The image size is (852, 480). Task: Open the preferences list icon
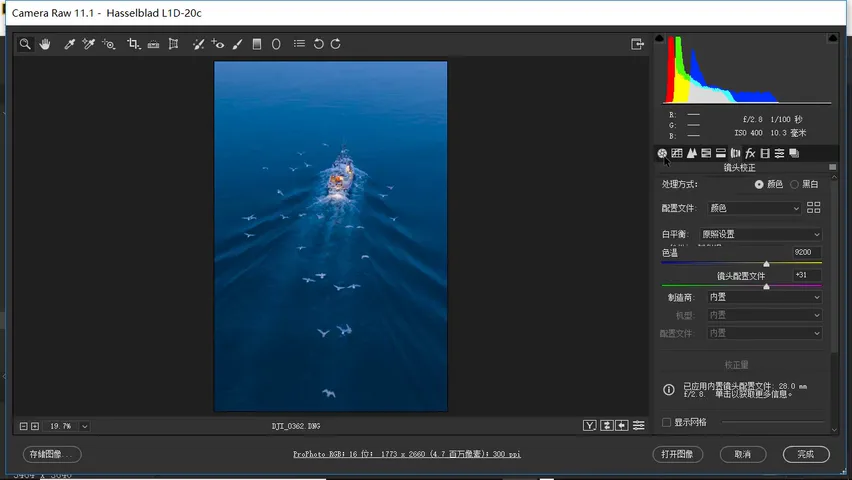299,43
